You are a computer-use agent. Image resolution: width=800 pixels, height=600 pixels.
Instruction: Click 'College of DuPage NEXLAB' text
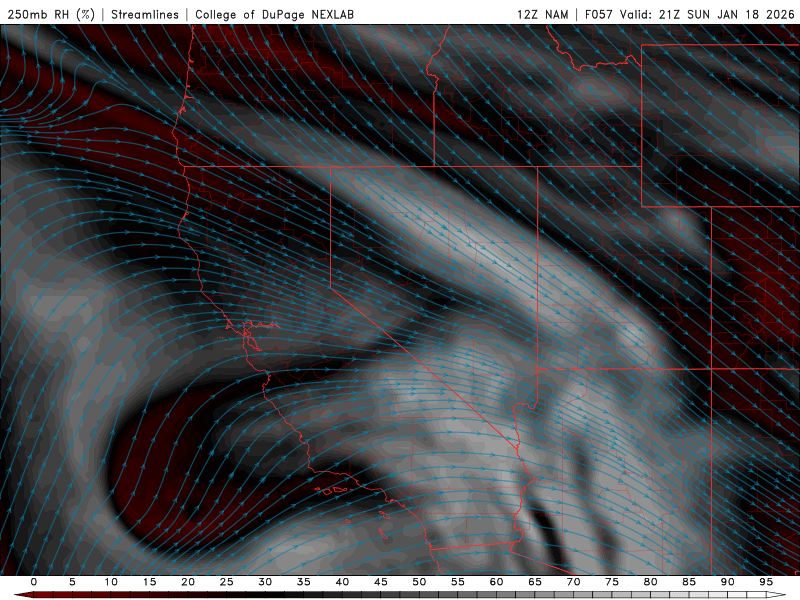pos(274,14)
